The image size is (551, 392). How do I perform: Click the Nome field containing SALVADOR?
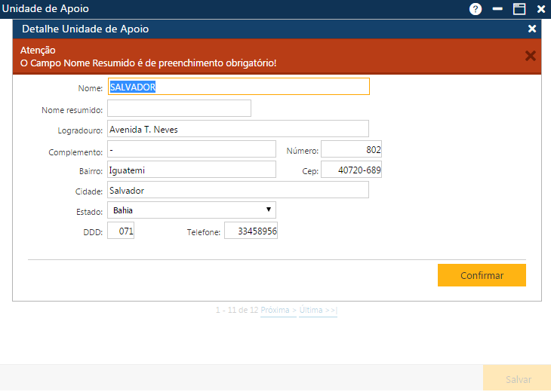pyautogui.click(x=239, y=87)
